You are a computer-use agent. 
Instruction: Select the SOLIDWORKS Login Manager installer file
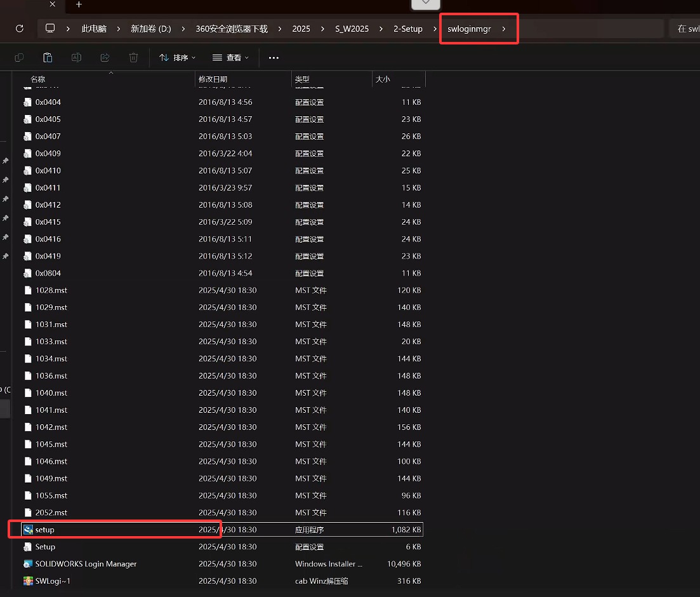pos(86,564)
